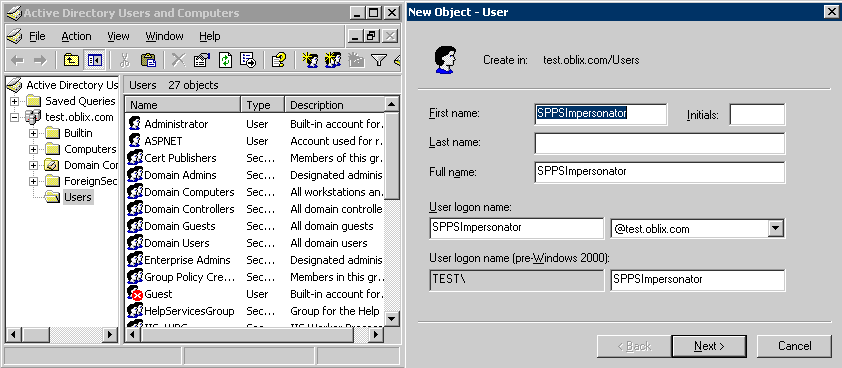Expand the Builtin tree node

coord(33,133)
